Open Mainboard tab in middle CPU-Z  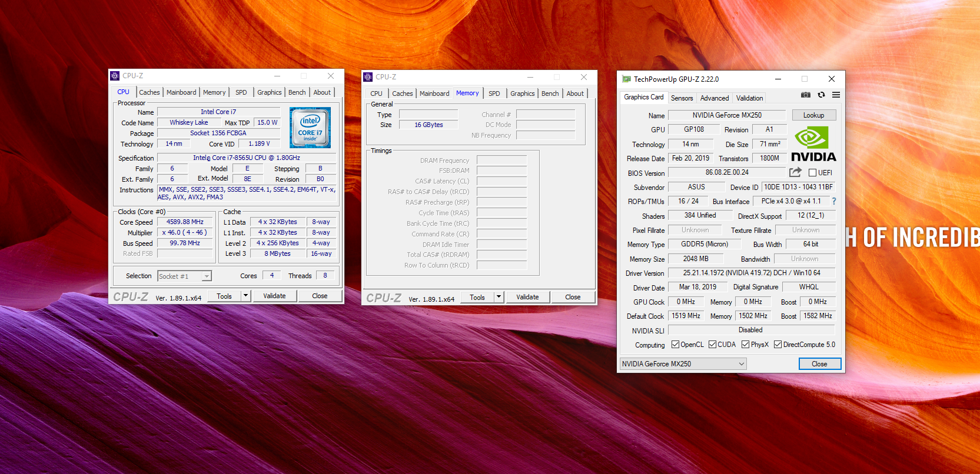434,94
